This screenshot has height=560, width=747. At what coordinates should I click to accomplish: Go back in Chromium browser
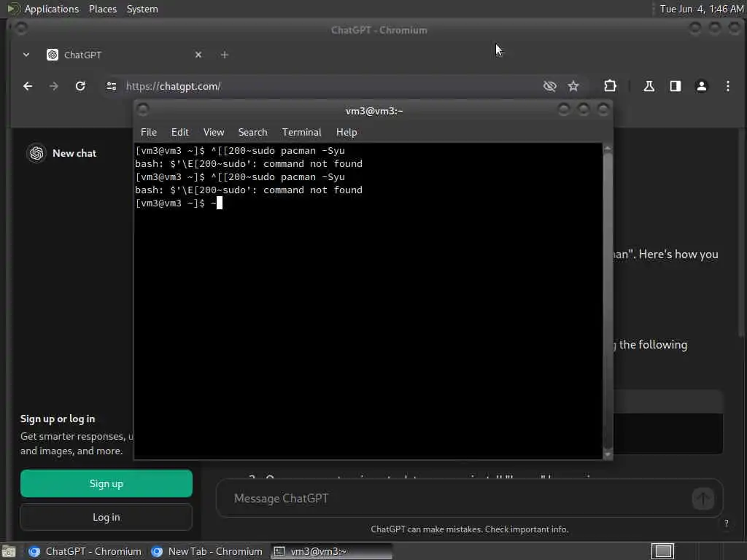coord(28,86)
